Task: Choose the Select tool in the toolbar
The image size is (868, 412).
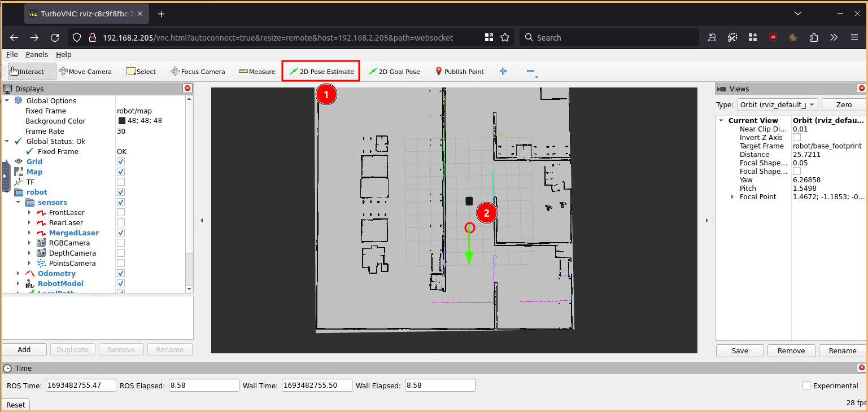Action: click(141, 72)
